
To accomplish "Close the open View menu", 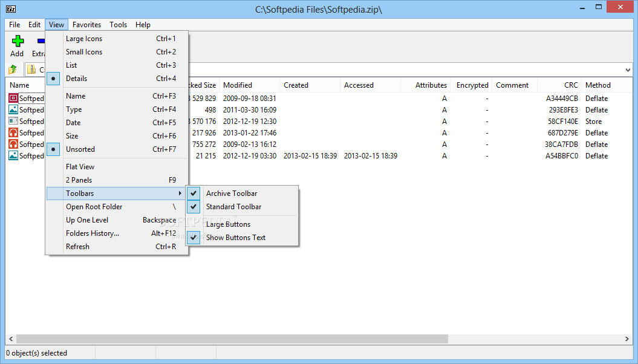I will point(57,25).
